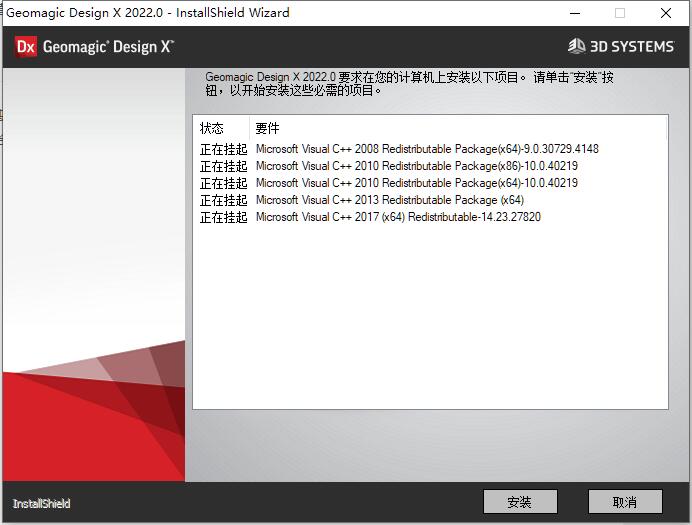Click the Dx Geomagic Design X logo icon
The height and width of the screenshot is (525, 692).
(x=26, y=47)
